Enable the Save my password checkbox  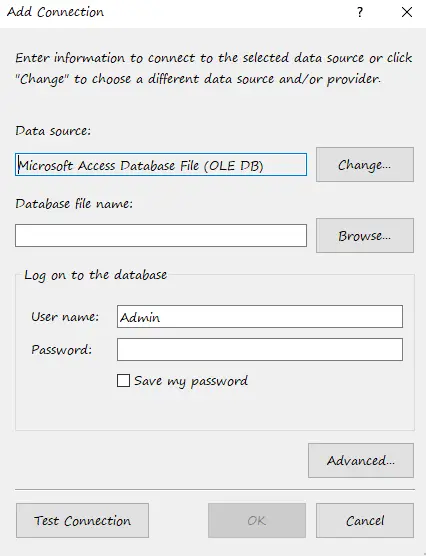[123, 380]
